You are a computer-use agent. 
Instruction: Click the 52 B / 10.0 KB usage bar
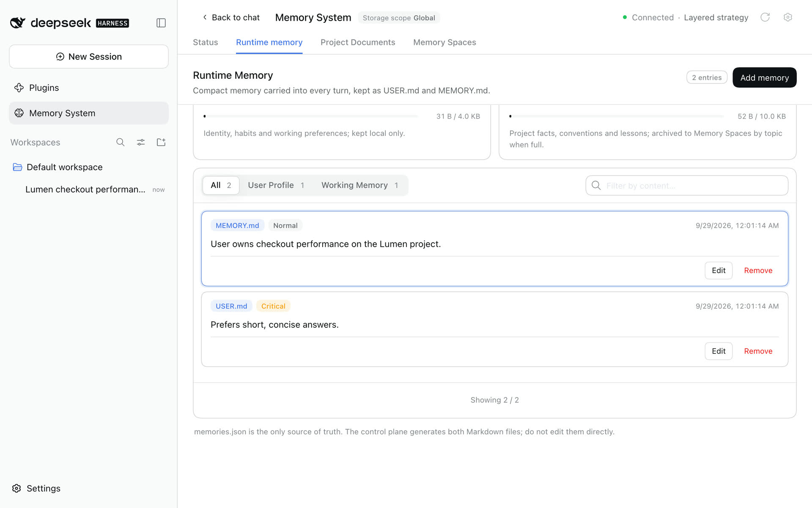click(617, 116)
